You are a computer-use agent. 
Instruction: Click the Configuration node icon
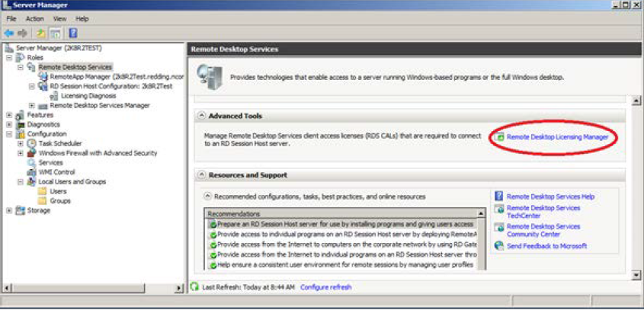tap(21, 134)
